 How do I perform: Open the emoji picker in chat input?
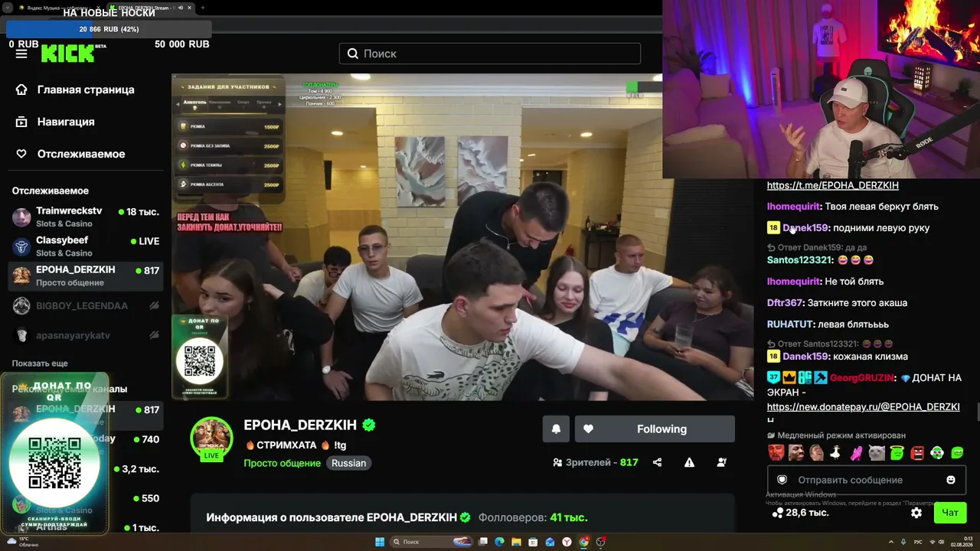tap(951, 480)
